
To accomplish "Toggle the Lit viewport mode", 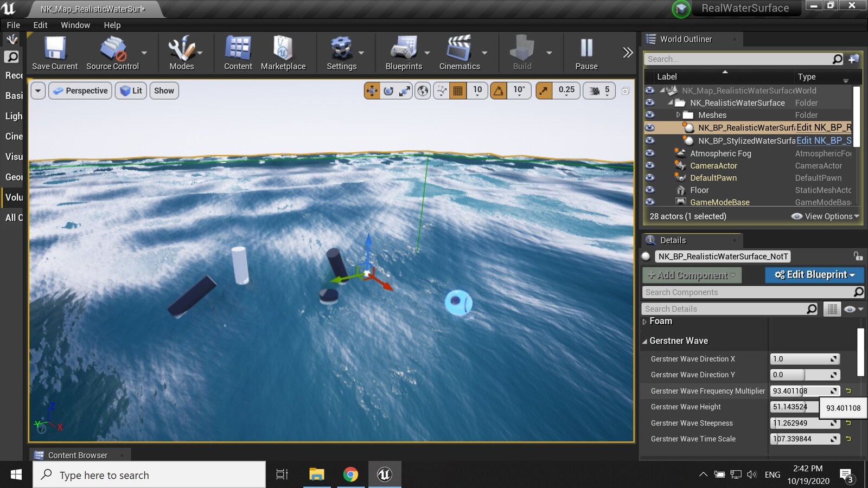I will pos(130,91).
